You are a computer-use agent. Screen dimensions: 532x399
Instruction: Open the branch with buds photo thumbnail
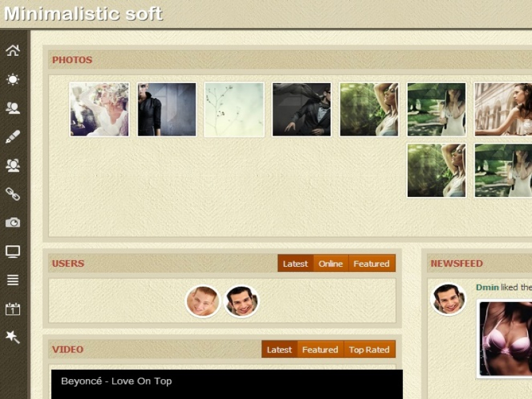234,110
